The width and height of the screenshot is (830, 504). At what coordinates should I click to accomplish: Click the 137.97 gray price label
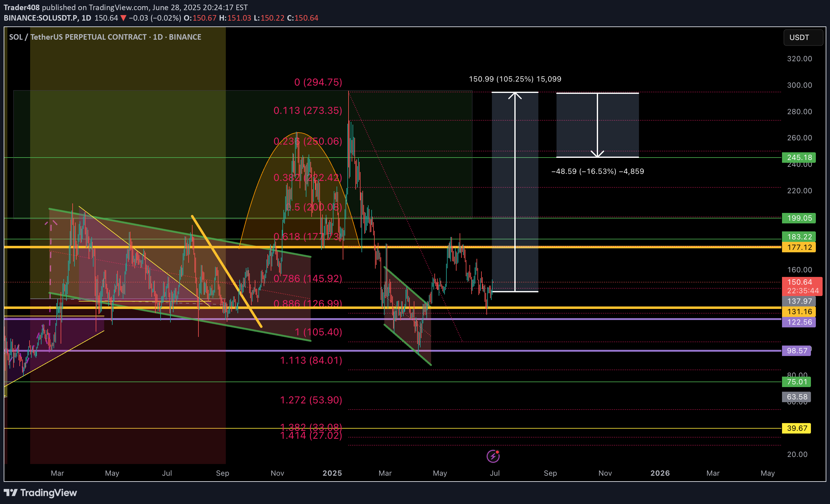coord(799,301)
